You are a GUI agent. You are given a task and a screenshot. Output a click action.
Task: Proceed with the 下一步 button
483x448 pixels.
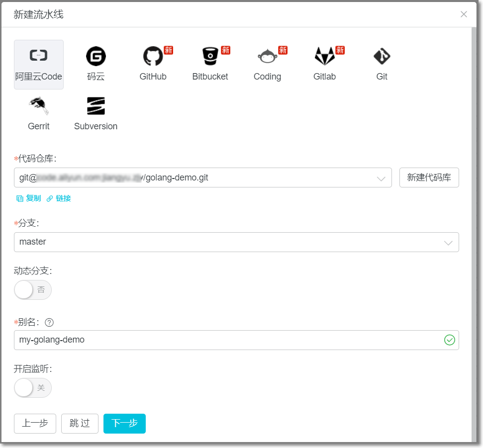124,423
